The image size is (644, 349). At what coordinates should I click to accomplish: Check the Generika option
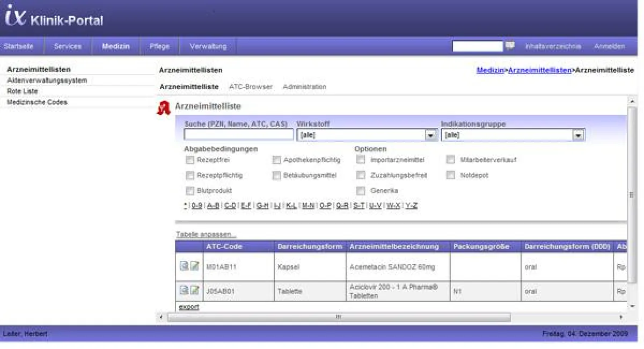[361, 191]
